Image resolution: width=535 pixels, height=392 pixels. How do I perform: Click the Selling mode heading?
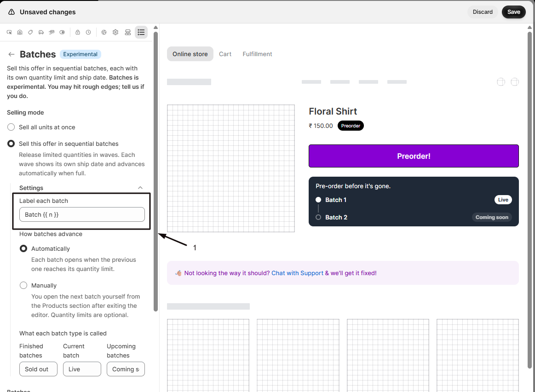pyautogui.click(x=25, y=113)
